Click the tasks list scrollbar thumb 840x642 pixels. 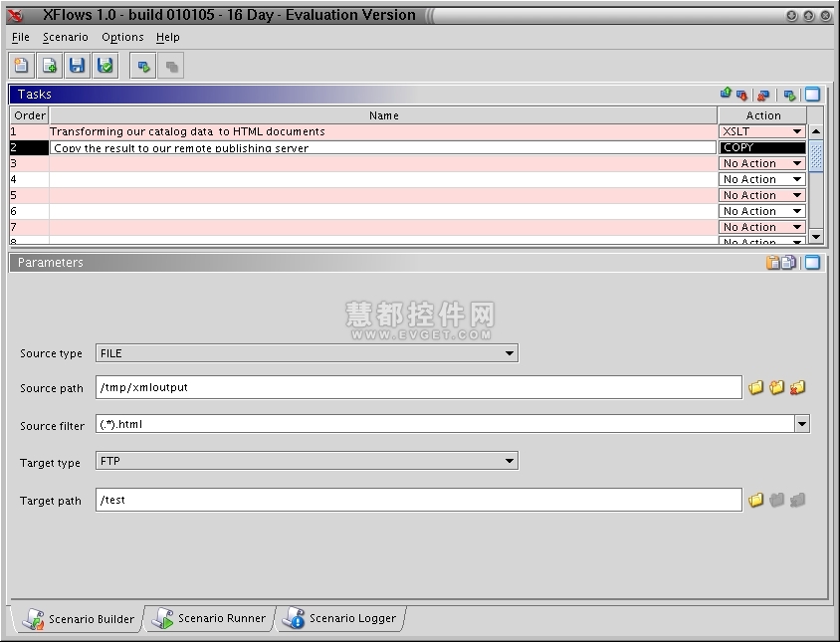click(x=816, y=156)
